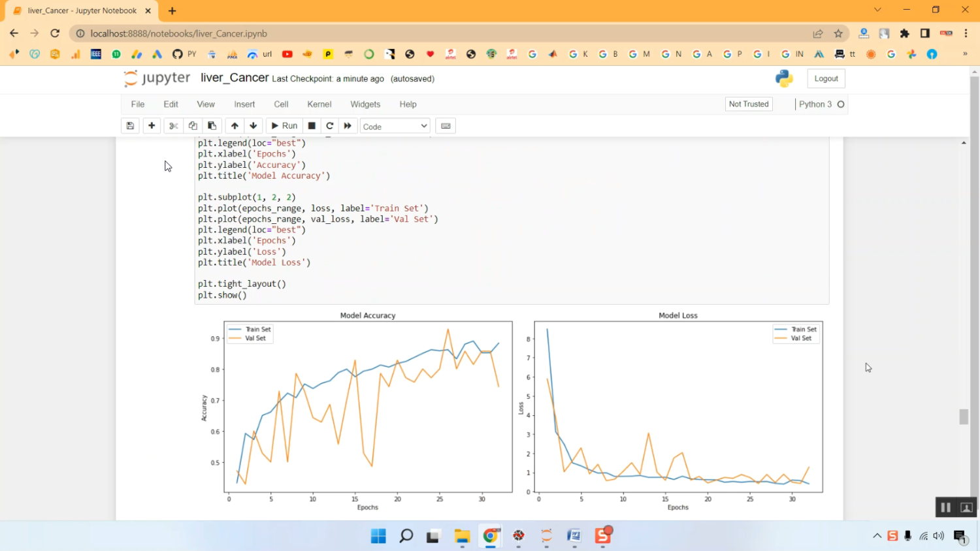980x551 pixels.
Task: Open the Widgets menu
Action: click(365, 104)
